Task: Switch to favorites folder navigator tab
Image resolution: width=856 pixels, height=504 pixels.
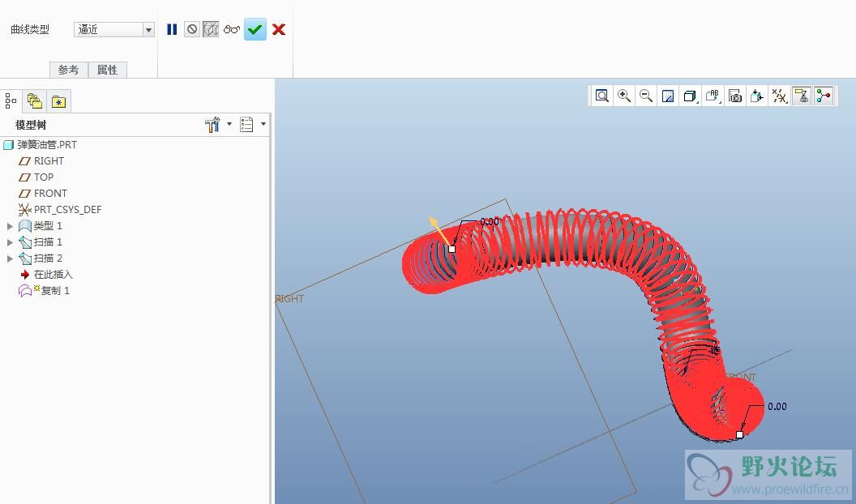Action: pyautogui.click(x=58, y=101)
